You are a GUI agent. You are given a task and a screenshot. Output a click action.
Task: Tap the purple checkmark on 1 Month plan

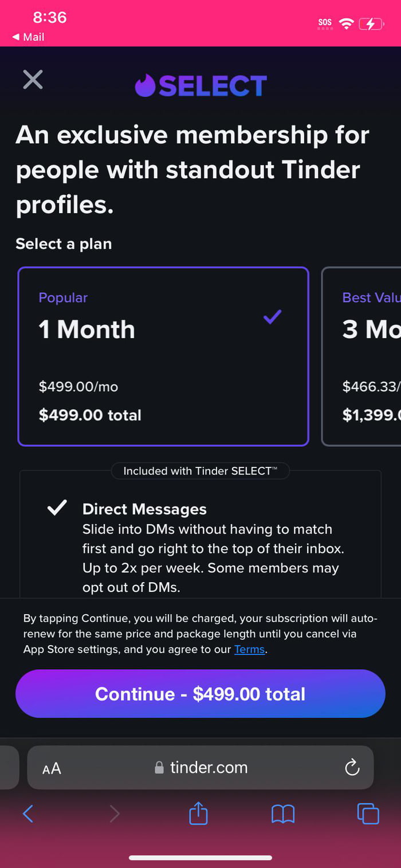click(272, 316)
